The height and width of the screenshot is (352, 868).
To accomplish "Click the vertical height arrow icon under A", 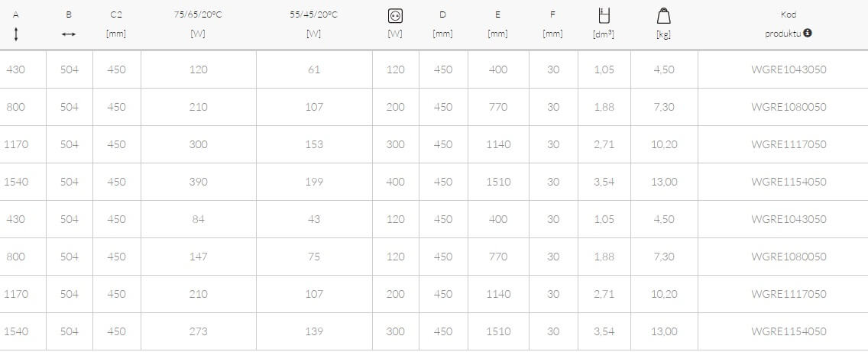I will click(15, 35).
